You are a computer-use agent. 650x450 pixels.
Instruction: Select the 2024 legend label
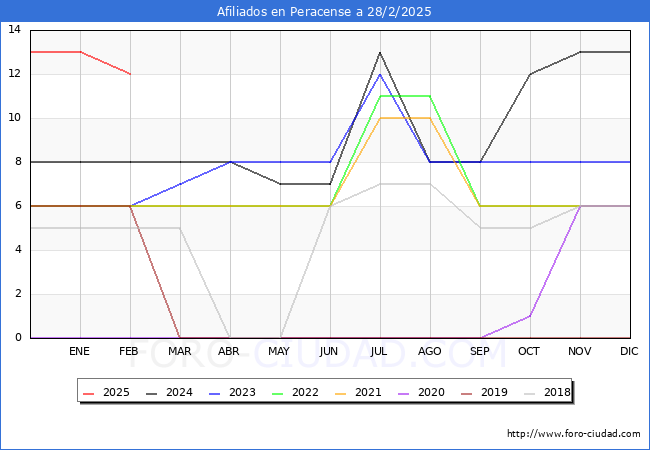(x=179, y=392)
